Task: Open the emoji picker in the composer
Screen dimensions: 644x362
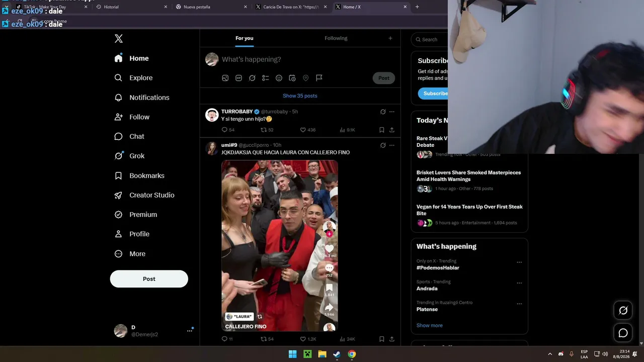Action: (x=279, y=78)
